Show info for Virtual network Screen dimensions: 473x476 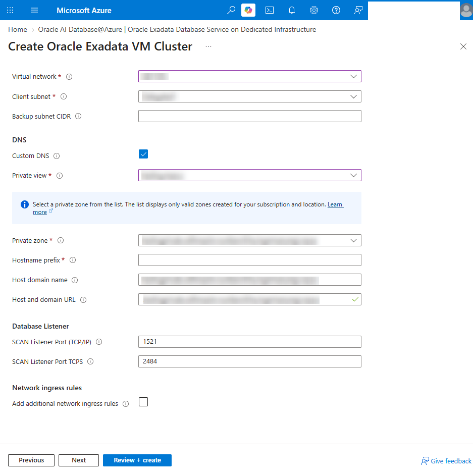(69, 77)
